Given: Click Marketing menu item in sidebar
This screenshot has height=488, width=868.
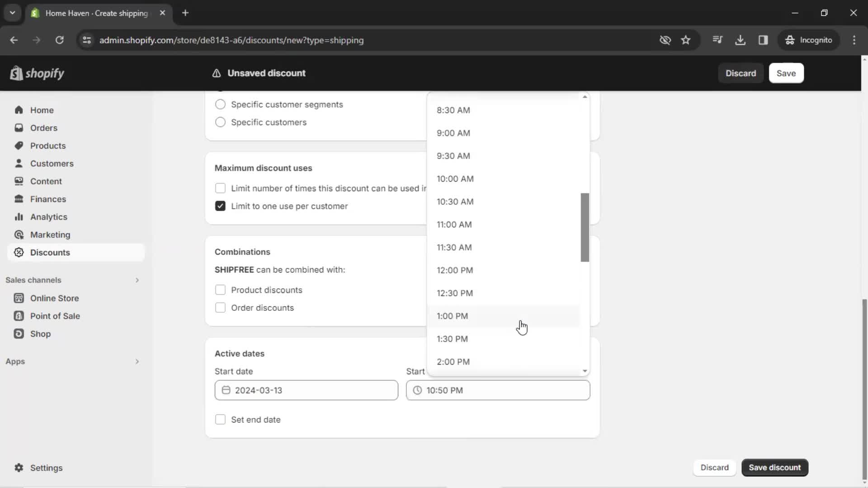Looking at the screenshot, I should [49, 234].
